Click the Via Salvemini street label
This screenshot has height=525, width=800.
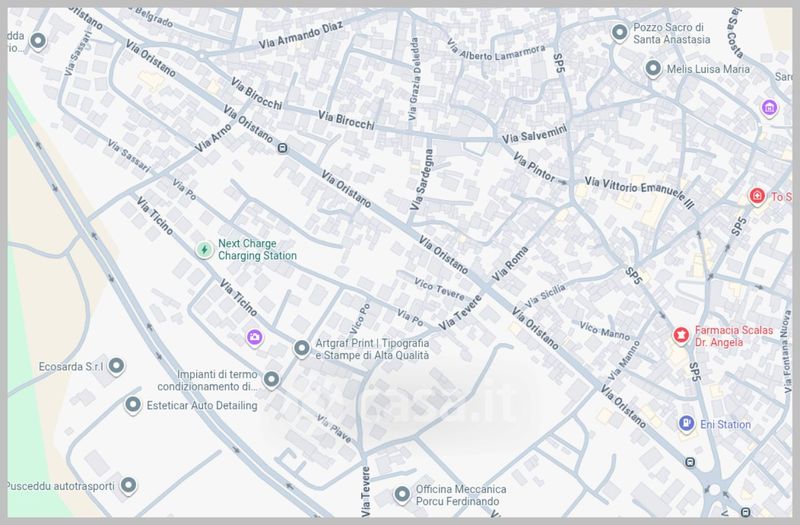click(x=534, y=135)
